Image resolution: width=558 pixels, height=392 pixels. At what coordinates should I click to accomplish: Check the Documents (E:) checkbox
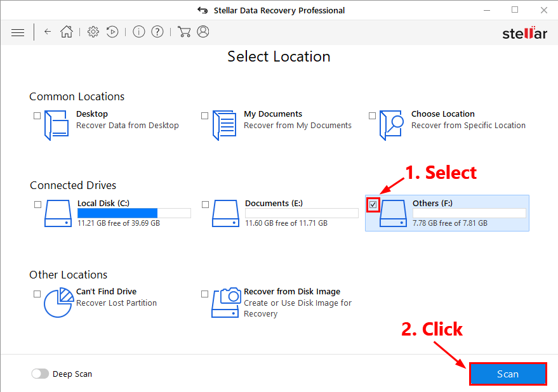[x=205, y=204]
